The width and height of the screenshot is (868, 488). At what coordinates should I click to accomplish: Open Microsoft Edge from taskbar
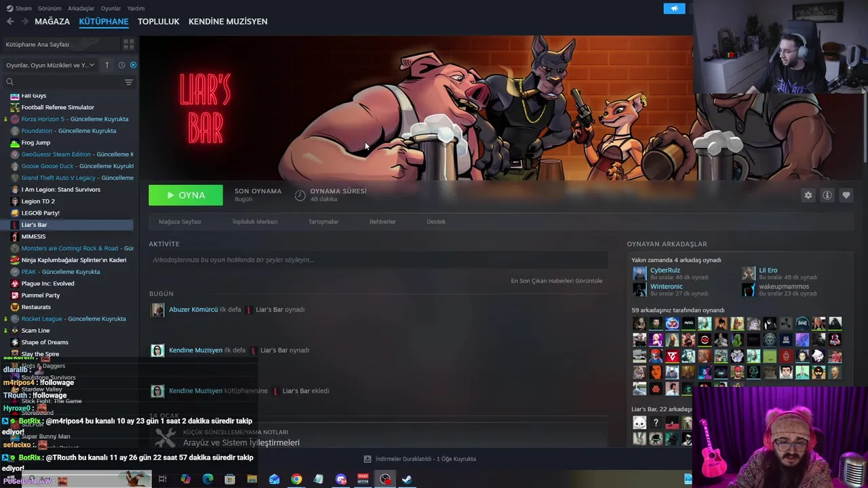tap(208, 479)
